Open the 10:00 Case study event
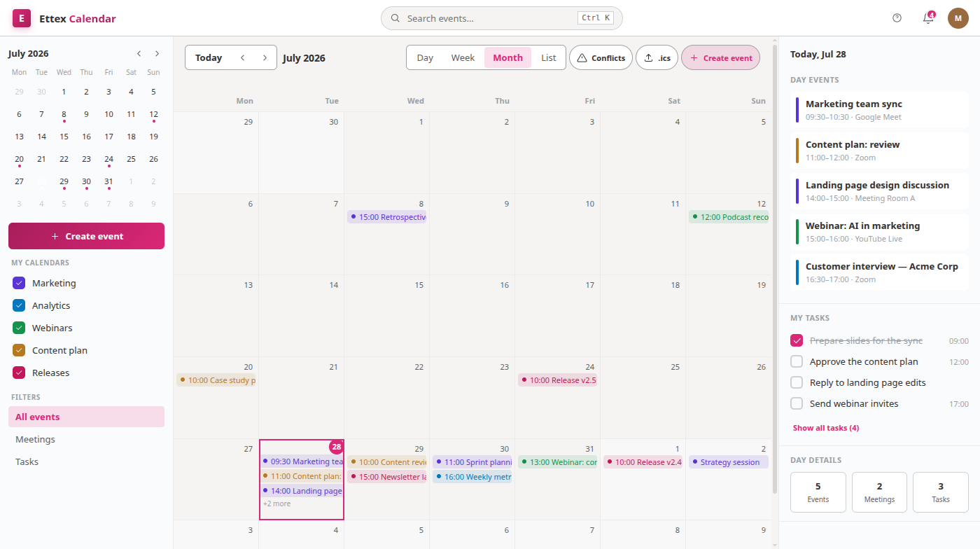 [216, 380]
